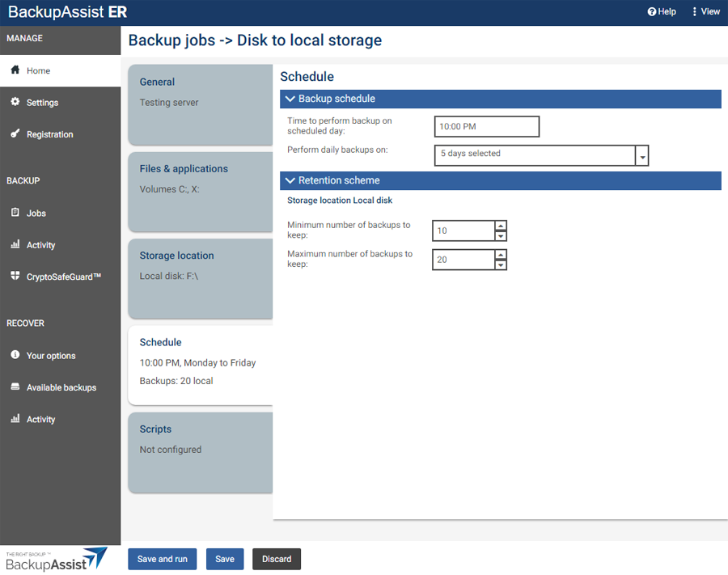Select the Schedule section card
The width and height of the screenshot is (728, 575).
click(201, 365)
